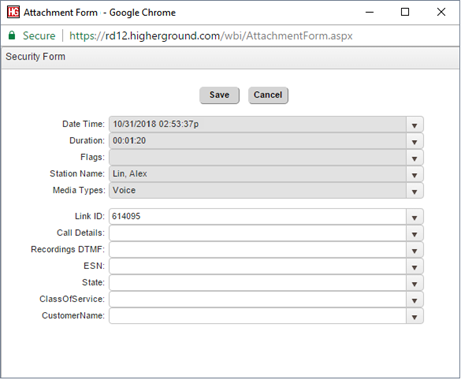Screen dimensions: 461x380
Task: Click the 'CustomerName:' label
Action: (x=73, y=315)
